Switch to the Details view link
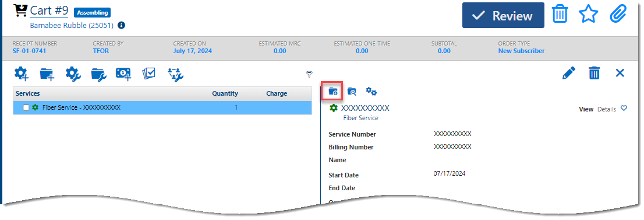The width and height of the screenshot is (644, 220). [607, 109]
